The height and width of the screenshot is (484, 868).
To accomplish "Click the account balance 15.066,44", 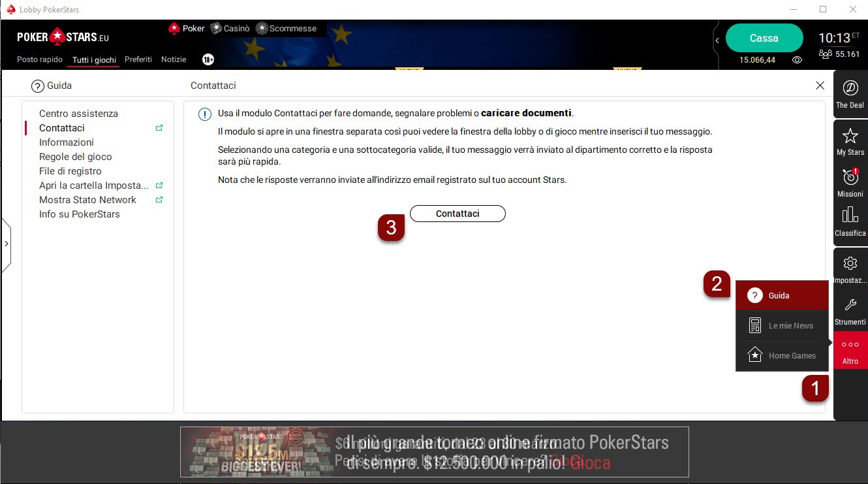I will coord(757,60).
